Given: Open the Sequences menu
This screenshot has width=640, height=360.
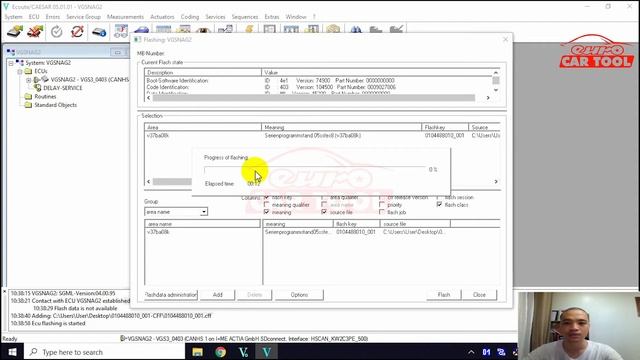Looking at the screenshot, I should [x=245, y=17].
